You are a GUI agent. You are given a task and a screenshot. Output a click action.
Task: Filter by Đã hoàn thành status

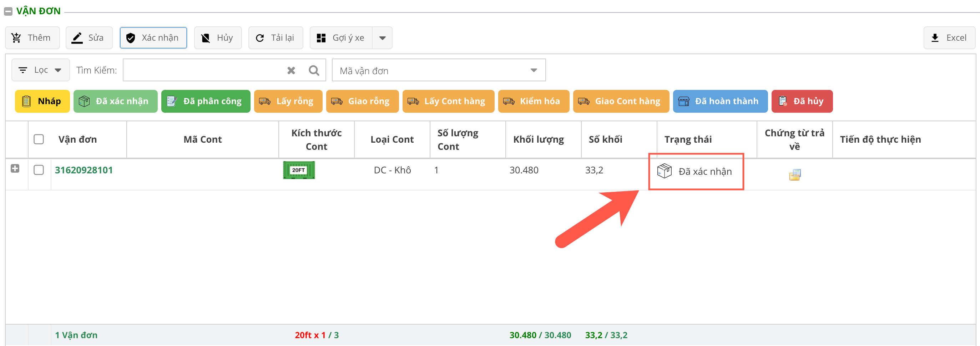point(720,101)
